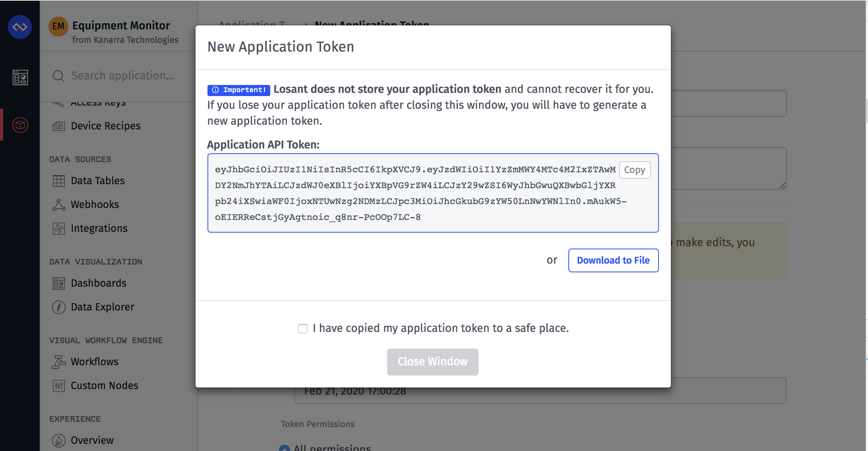
Task: Open the Dashboards menu item
Action: pyautogui.click(x=98, y=283)
